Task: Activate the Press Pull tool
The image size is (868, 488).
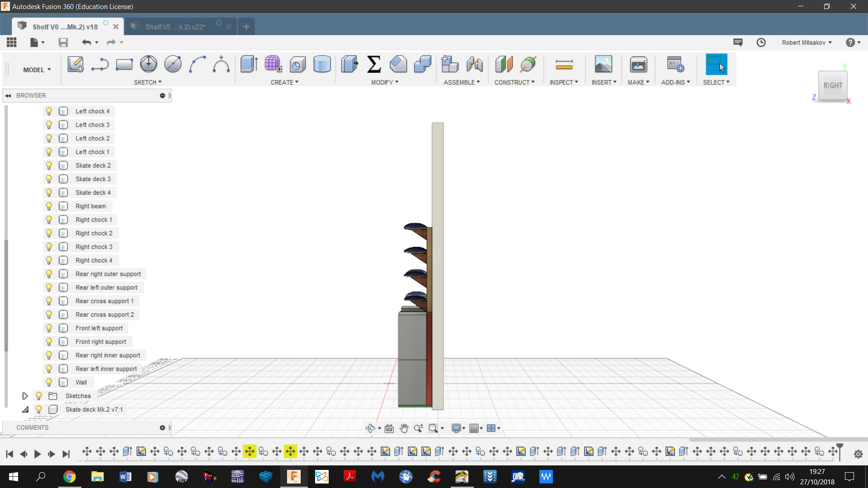Action: coord(349,64)
